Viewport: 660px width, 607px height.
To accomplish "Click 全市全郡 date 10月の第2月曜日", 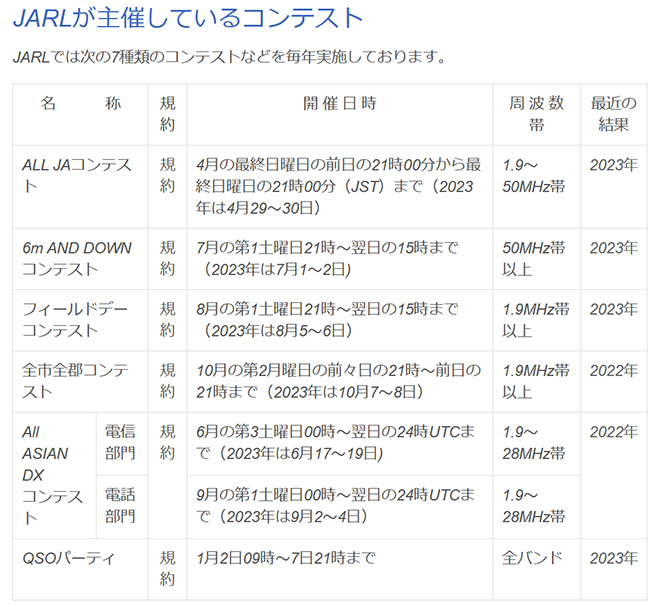I will coord(338,381).
